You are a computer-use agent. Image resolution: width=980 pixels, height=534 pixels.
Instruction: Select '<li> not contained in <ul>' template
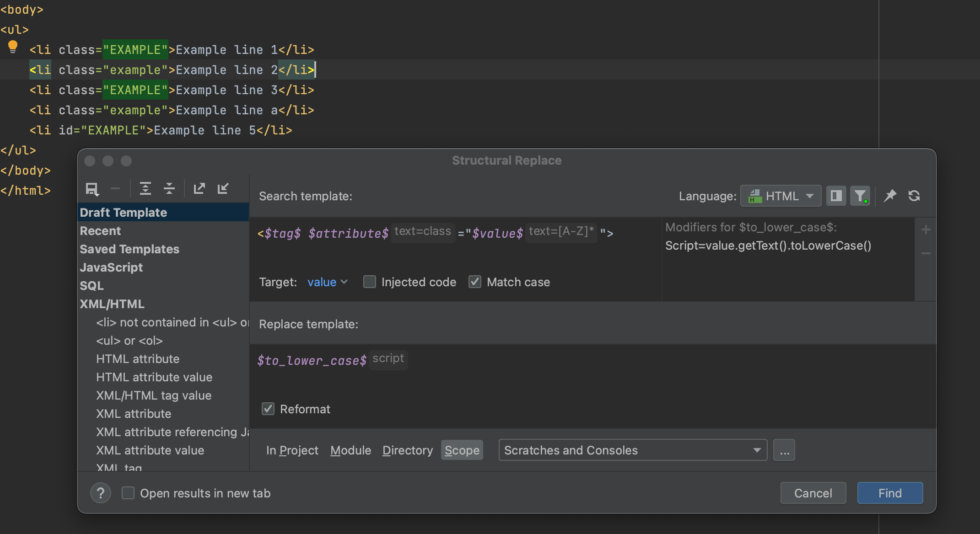tap(172, 322)
